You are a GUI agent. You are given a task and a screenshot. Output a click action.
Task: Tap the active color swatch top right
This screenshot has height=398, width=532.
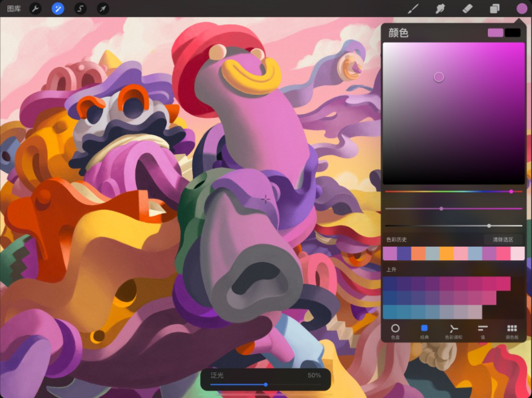[x=496, y=31]
